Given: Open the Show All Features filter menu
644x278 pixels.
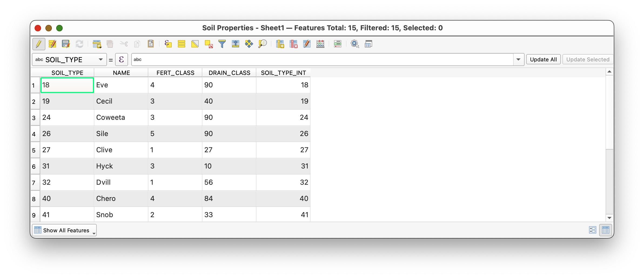Looking at the screenshot, I should click(64, 230).
